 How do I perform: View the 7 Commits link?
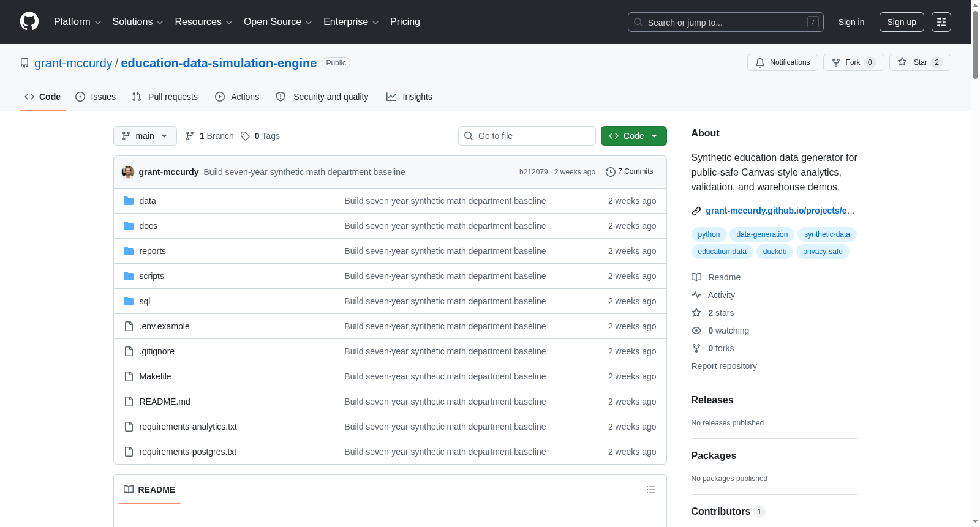coord(630,171)
